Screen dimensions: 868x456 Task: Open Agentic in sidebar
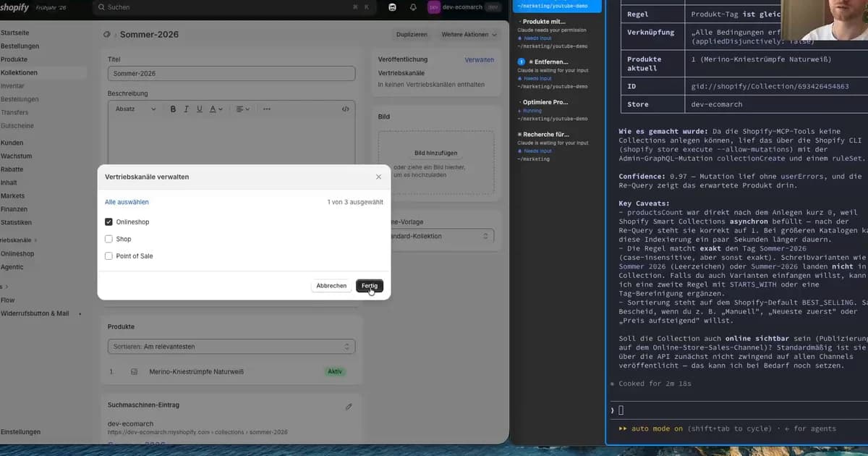[x=12, y=267]
